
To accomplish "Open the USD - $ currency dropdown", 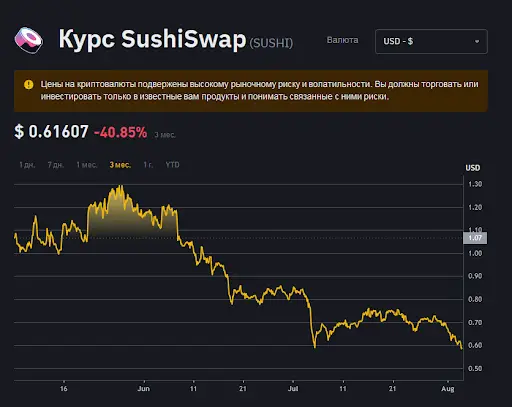I will click(x=431, y=41).
